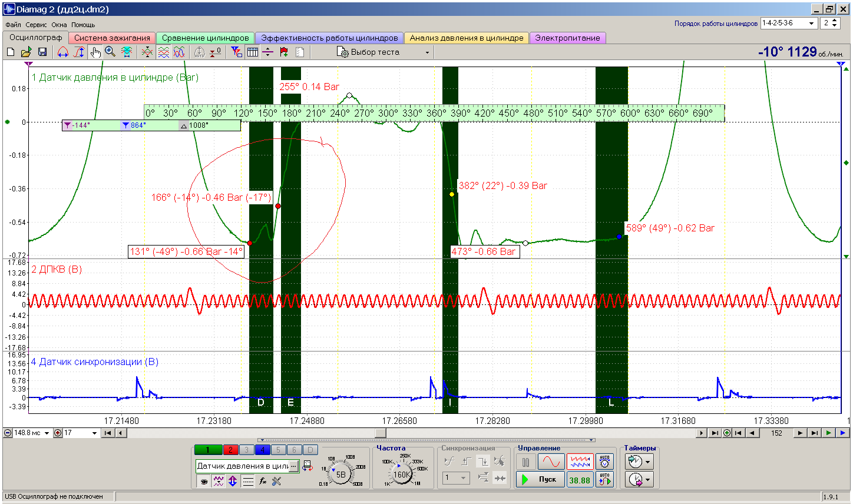Open channel settings tools icon
Screen dimensions: 853x504
(277, 481)
